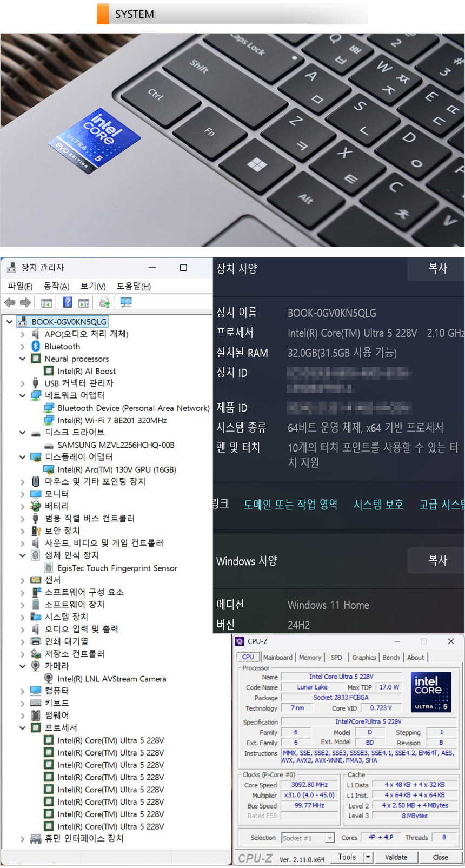Click the Validate button in CPU-Z
Image resolution: width=465 pixels, height=868 pixels.
click(396, 857)
